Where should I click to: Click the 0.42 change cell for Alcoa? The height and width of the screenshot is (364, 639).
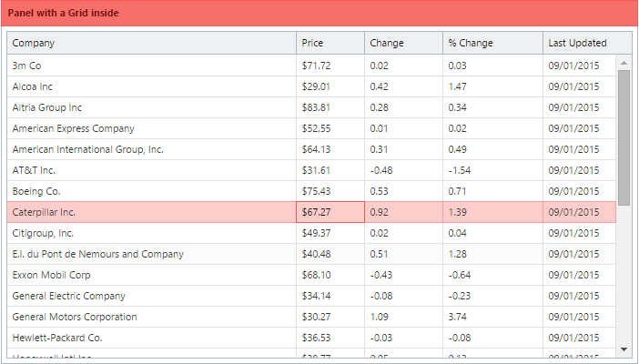tap(404, 86)
